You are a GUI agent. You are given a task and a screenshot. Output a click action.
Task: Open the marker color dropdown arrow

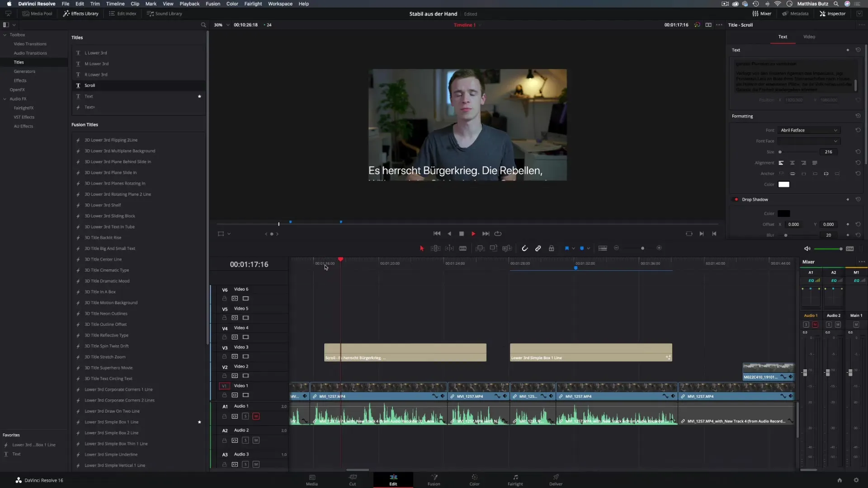pyautogui.click(x=588, y=248)
